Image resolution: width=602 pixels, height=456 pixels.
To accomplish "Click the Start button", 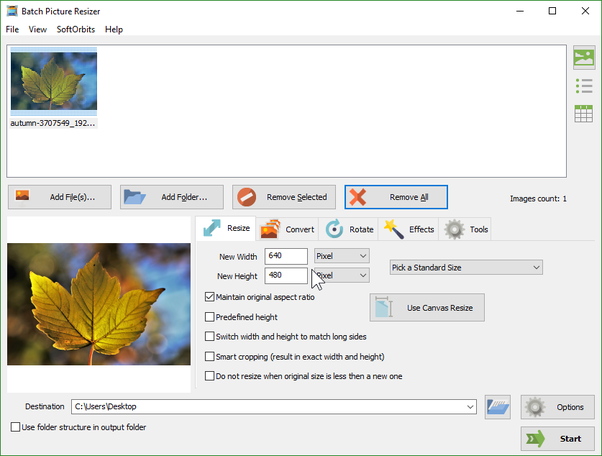I will tap(557, 439).
